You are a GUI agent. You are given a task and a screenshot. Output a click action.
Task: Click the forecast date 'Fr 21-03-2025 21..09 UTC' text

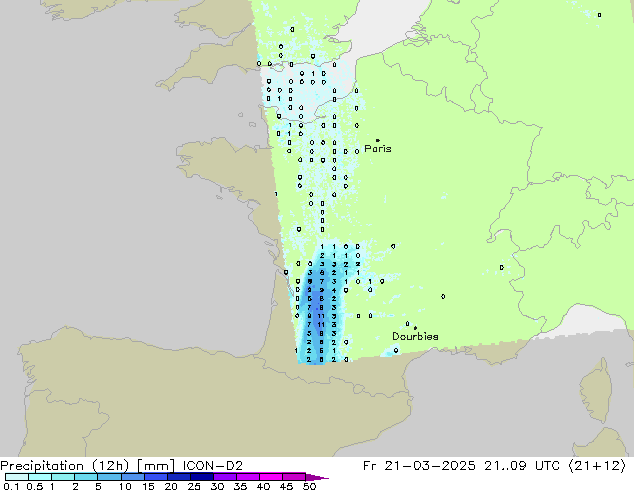click(461, 466)
